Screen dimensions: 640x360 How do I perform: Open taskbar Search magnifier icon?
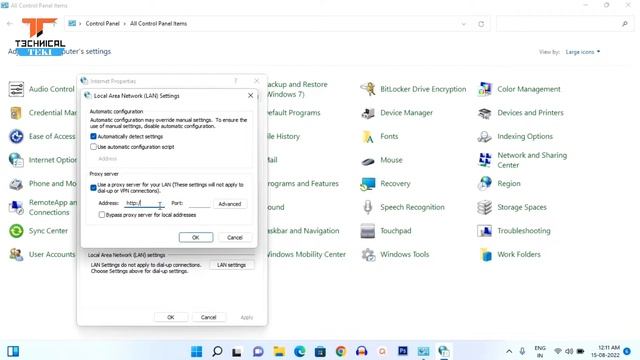tap(218, 351)
